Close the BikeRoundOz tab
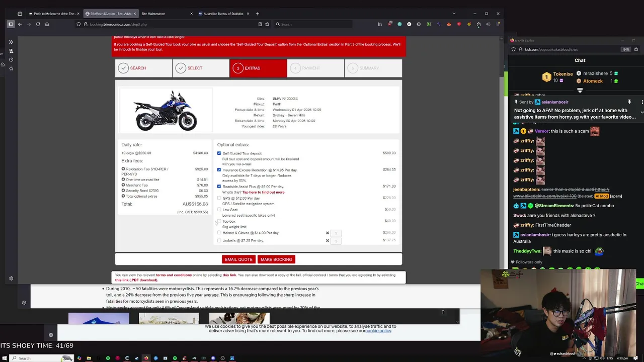The image size is (644, 362). point(134,14)
